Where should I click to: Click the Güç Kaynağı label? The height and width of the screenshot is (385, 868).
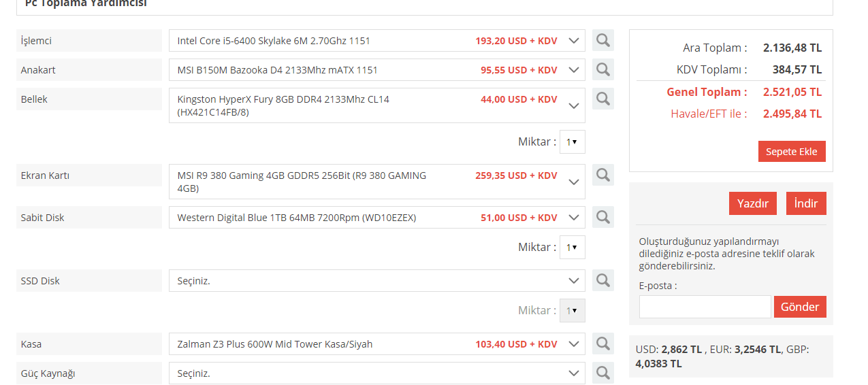[48, 373]
